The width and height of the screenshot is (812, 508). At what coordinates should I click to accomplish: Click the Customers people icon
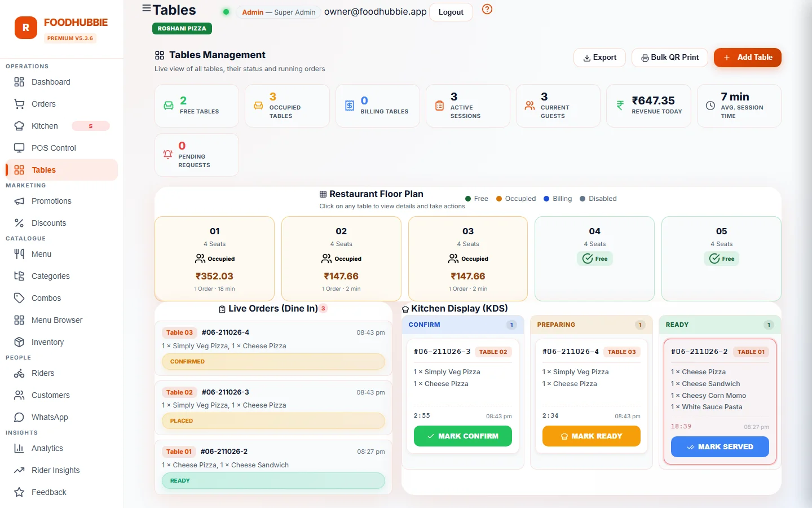coord(19,395)
